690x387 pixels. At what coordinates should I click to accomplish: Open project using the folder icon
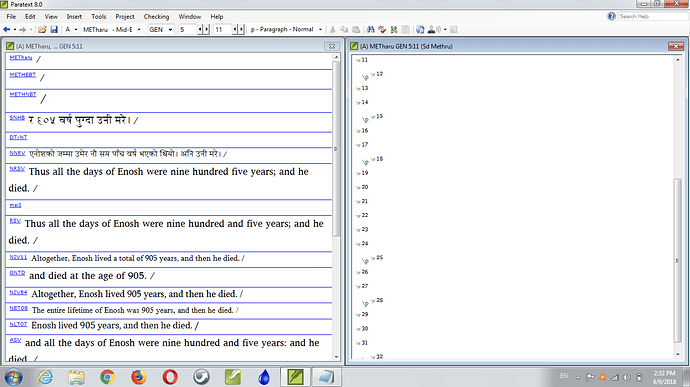coord(42,29)
